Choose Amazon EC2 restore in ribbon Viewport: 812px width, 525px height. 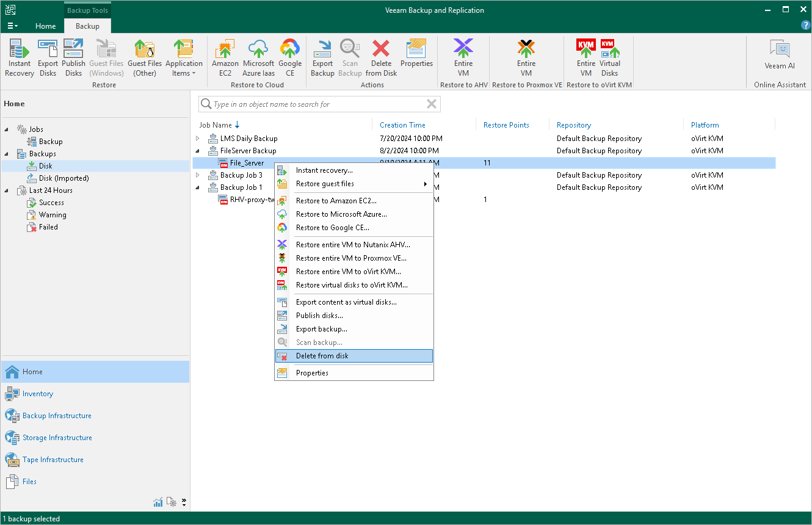click(225, 58)
